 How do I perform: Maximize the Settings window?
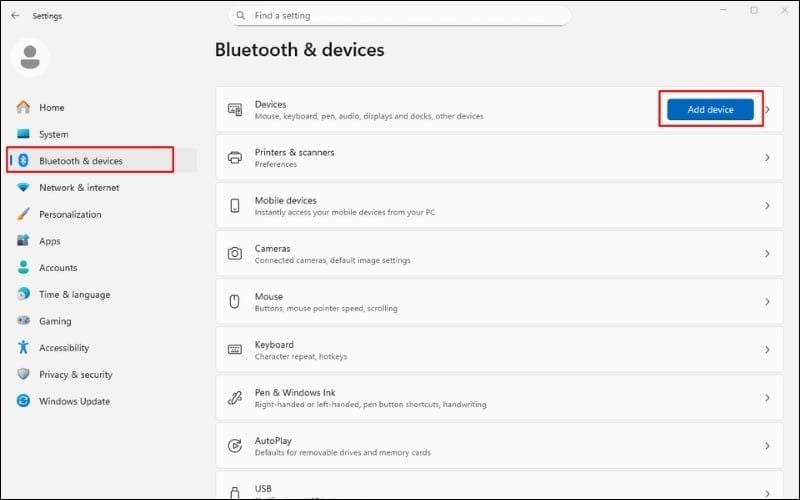pos(754,10)
